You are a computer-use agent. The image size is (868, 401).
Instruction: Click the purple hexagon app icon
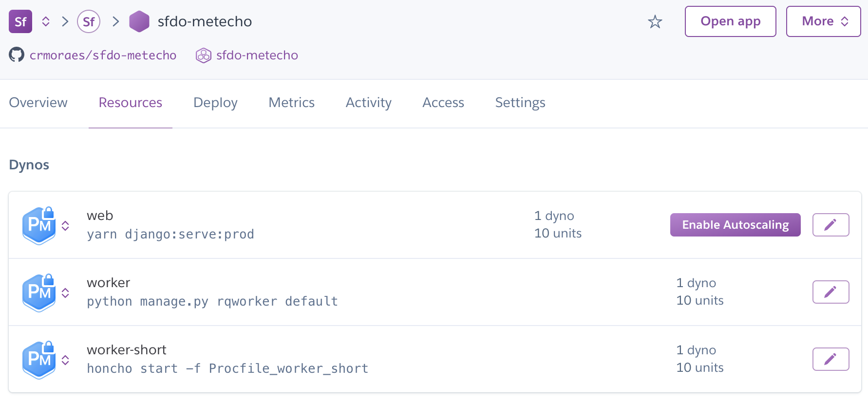tap(139, 21)
